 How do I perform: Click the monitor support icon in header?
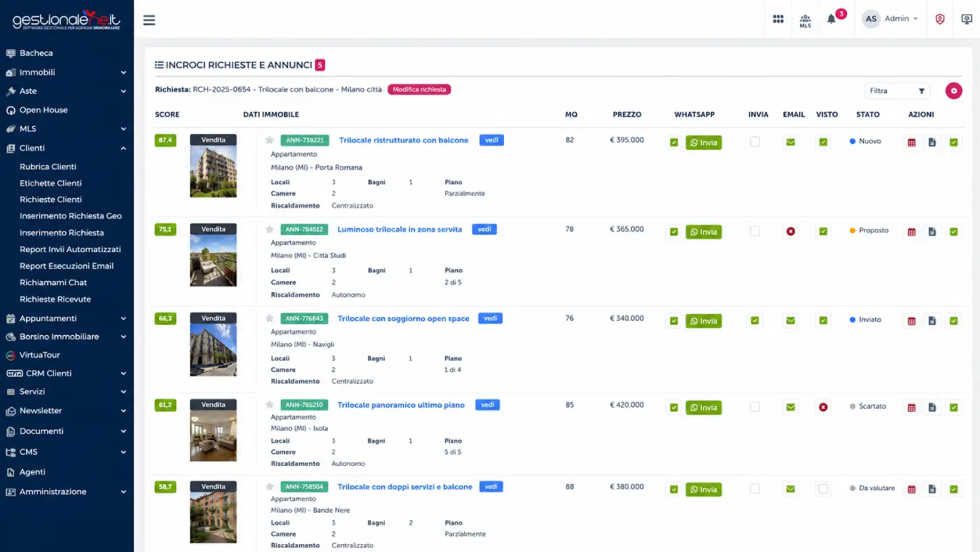[967, 19]
